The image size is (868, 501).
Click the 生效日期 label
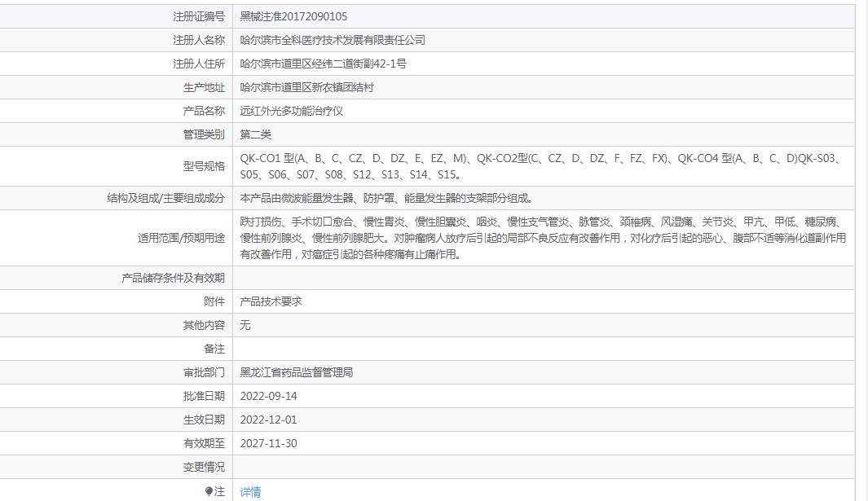pos(204,420)
